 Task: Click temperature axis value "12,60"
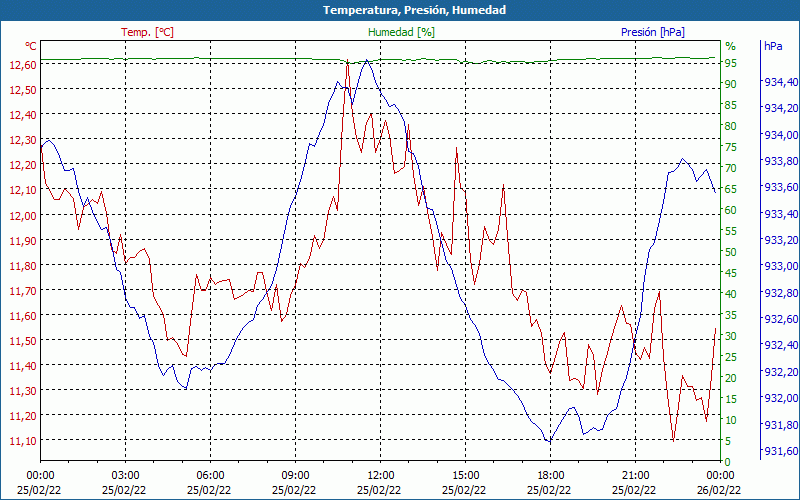pyautogui.click(x=22, y=64)
